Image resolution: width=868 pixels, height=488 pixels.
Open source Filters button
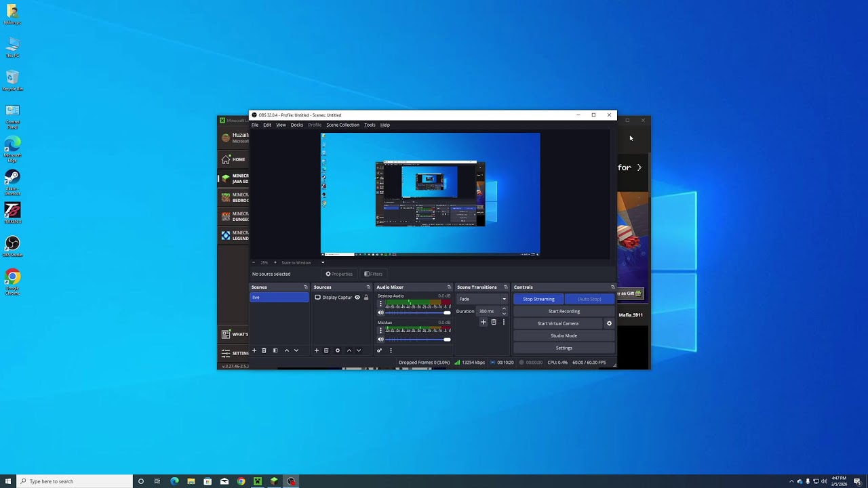tap(374, 274)
